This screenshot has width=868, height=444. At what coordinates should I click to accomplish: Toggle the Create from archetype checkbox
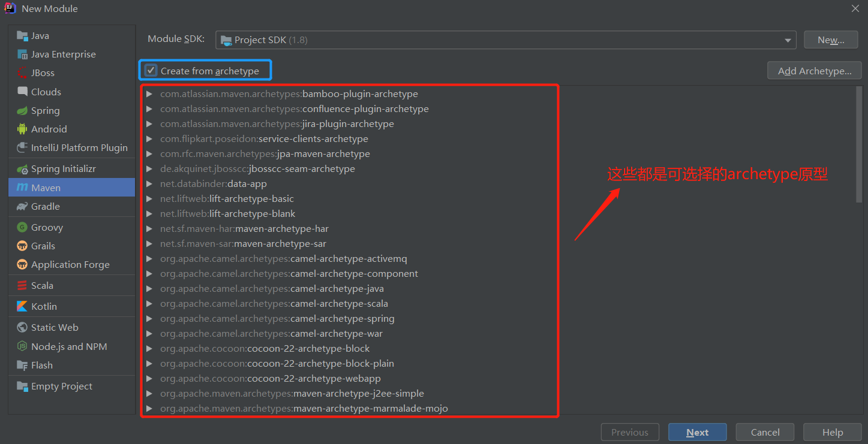pos(151,71)
